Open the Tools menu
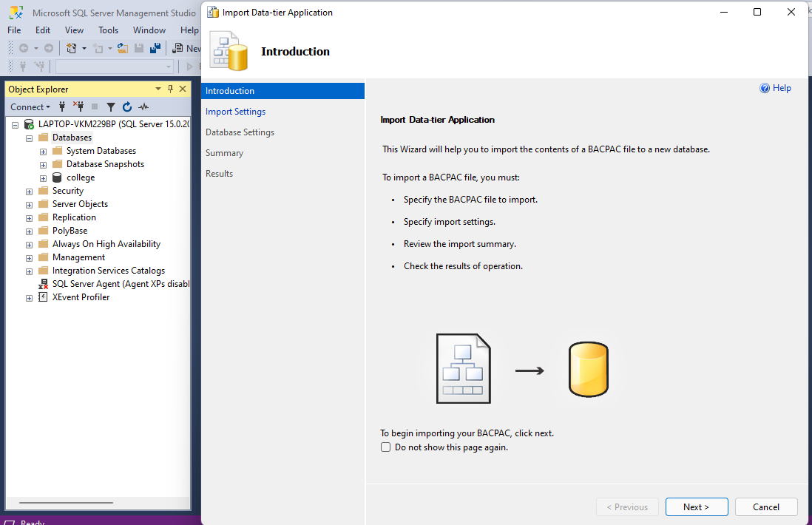Image resolution: width=812 pixels, height=525 pixels. pos(108,30)
